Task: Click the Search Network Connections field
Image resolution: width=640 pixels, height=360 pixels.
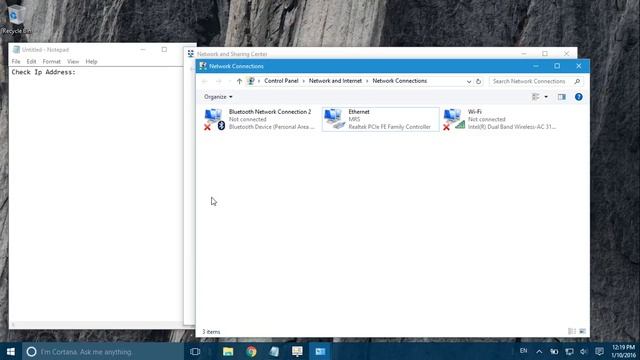Action: [x=536, y=81]
